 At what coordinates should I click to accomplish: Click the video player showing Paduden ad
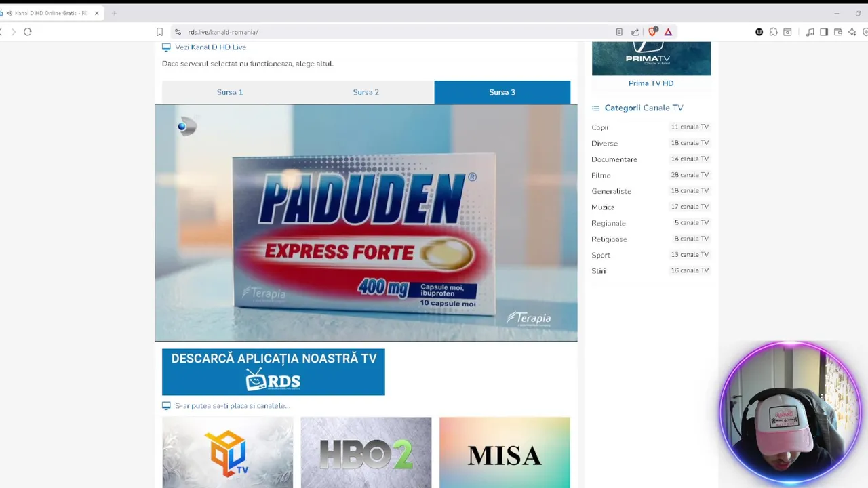point(366,223)
